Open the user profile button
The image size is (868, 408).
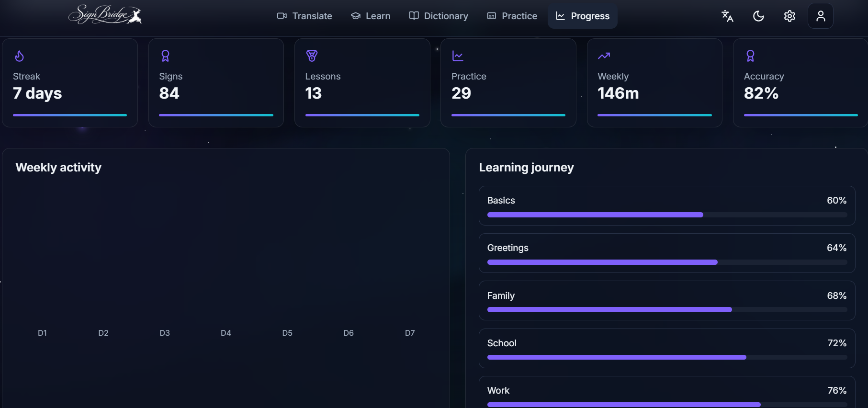click(x=821, y=16)
